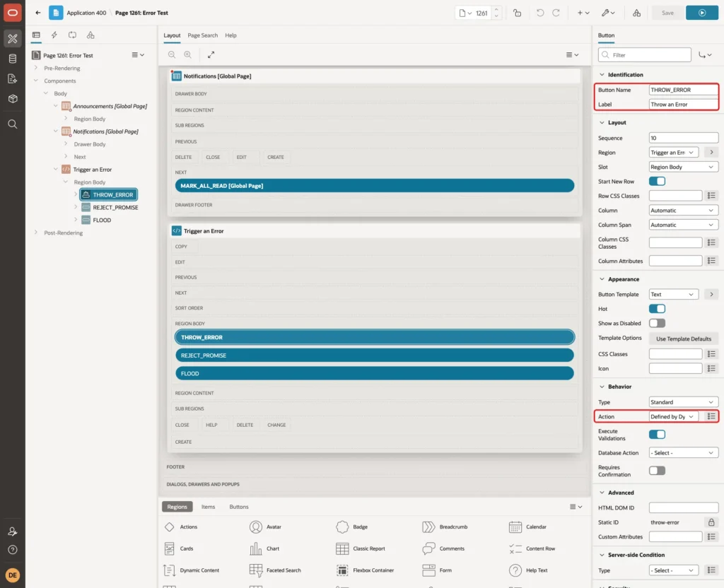Open the Help tab

coord(231,35)
